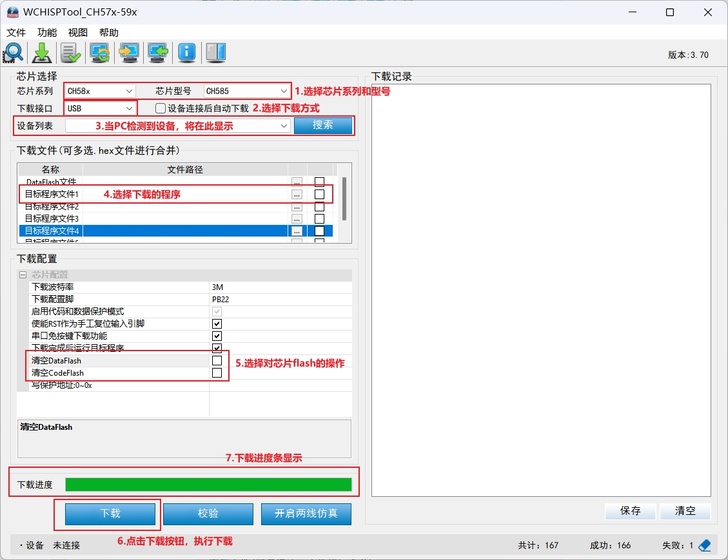Enable 清空CodeFlash checkbox

point(217,372)
